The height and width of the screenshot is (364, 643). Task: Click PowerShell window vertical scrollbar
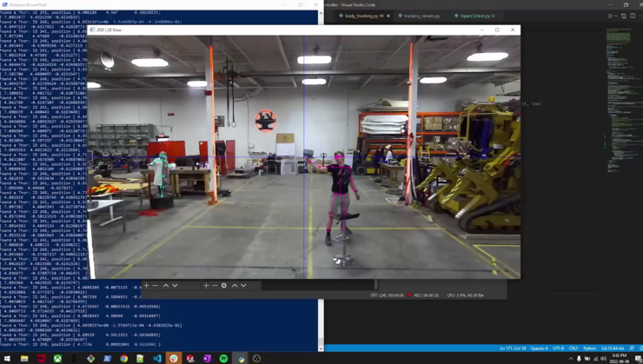pos(321,181)
